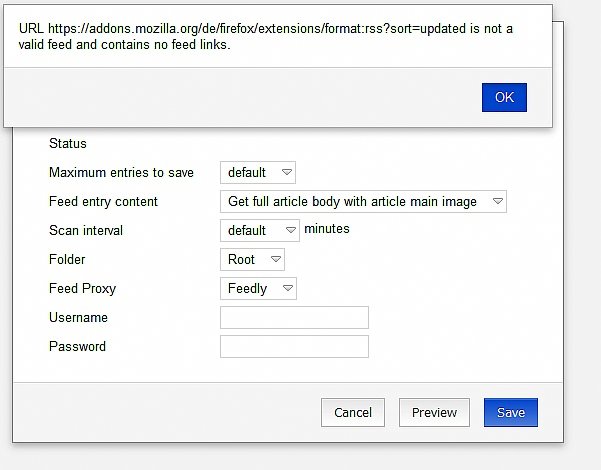Click into the Password input field

[x=294, y=347]
